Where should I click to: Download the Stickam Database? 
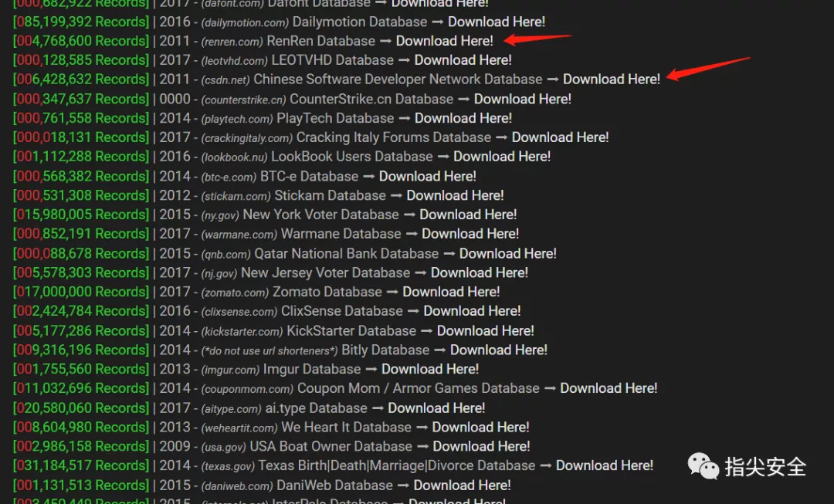(x=456, y=195)
